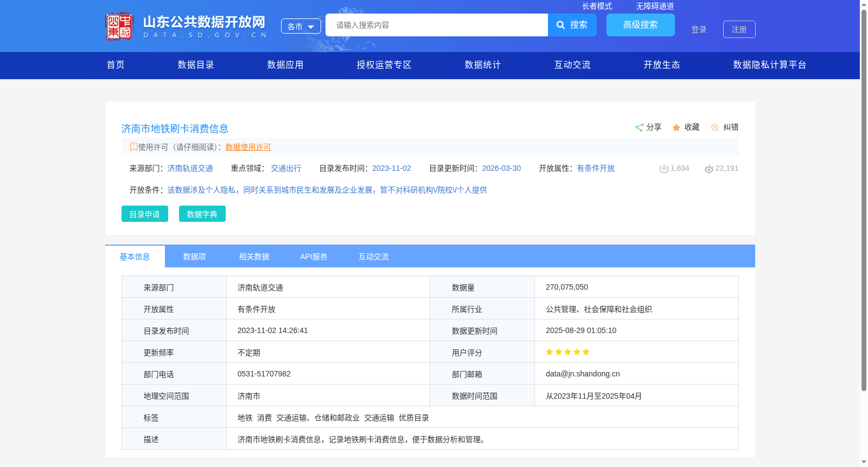Open 互动交流 in top navigation
This screenshot has width=868, height=467.
coord(572,65)
